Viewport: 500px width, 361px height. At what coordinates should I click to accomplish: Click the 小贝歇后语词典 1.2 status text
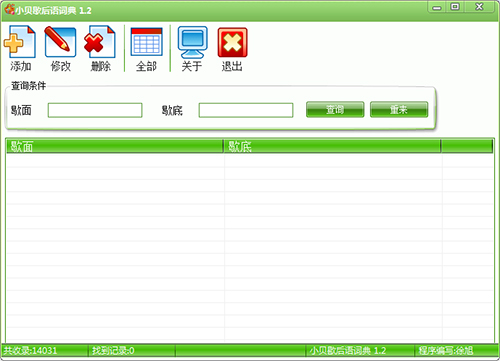coord(348,351)
